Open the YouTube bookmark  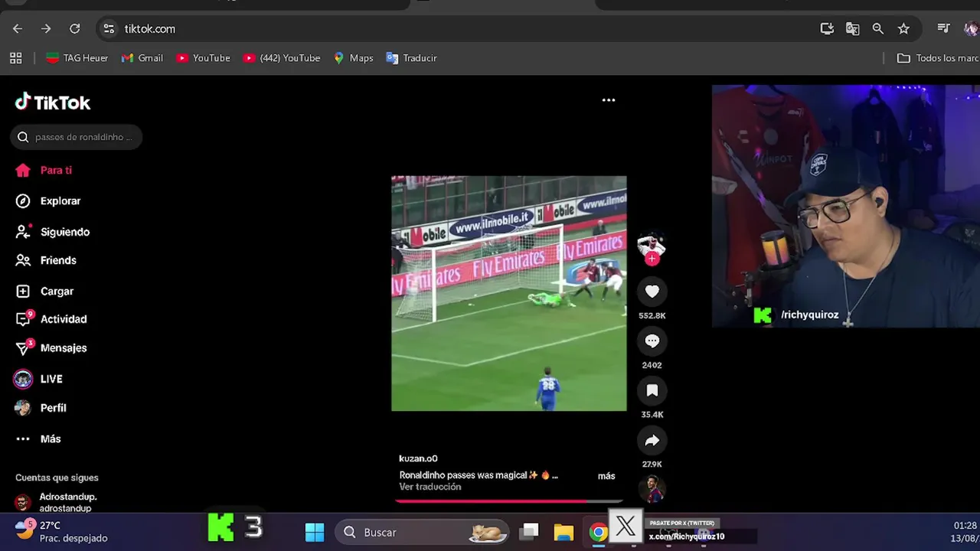pyautogui.click(x=203, y=58)
